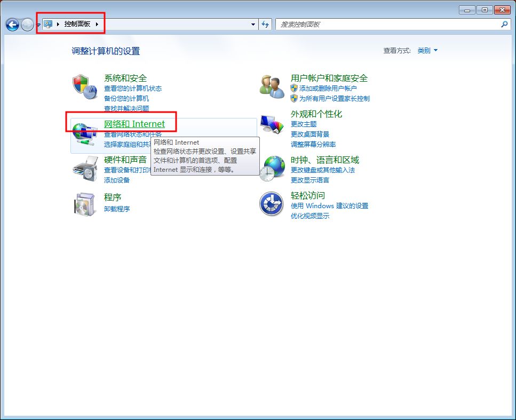The height and width of the screenshot is (420, 516).
Task: Click the search magnifier icon
Action: (504, 25)
